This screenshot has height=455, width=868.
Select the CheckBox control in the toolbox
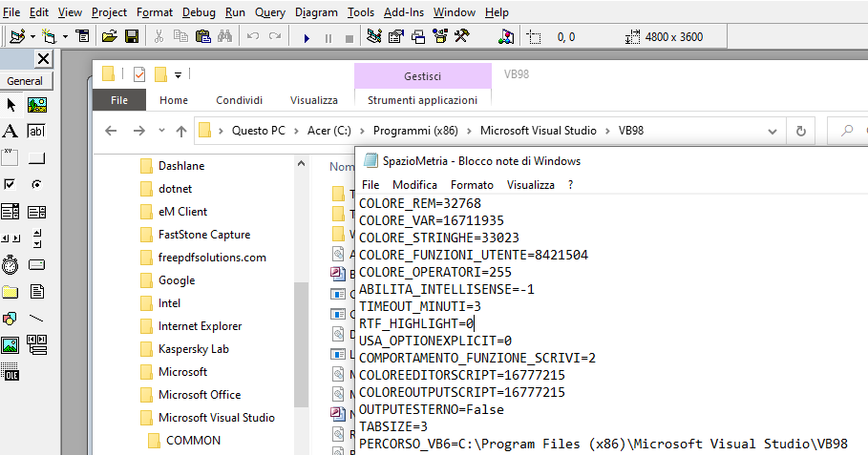coord(10,184)
